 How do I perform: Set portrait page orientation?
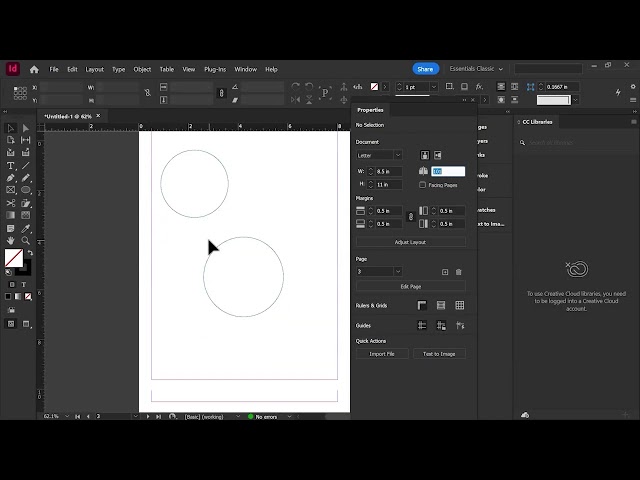coord(425,155)
